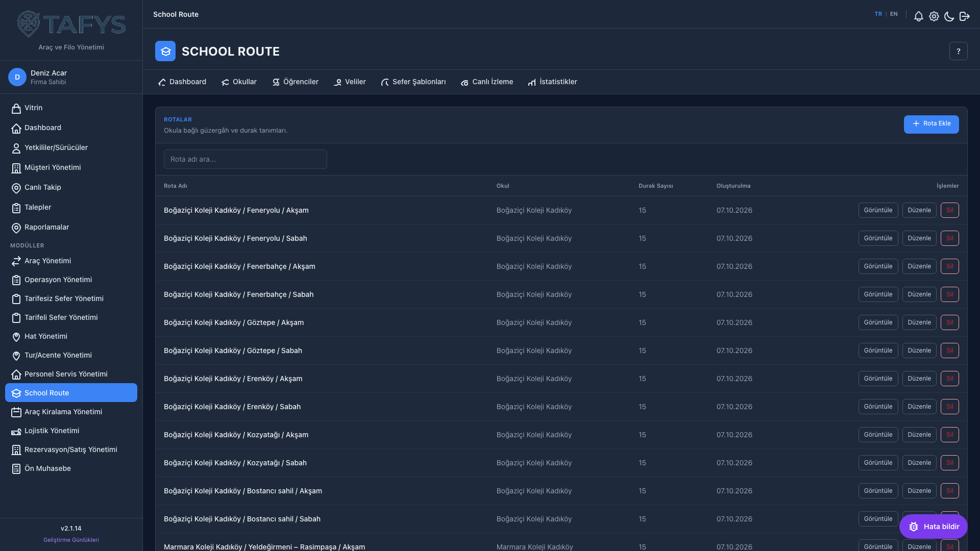Screen dimensions: 980x551
Task: Click the Hata bildir bug button
Action: tap(934, 527)
